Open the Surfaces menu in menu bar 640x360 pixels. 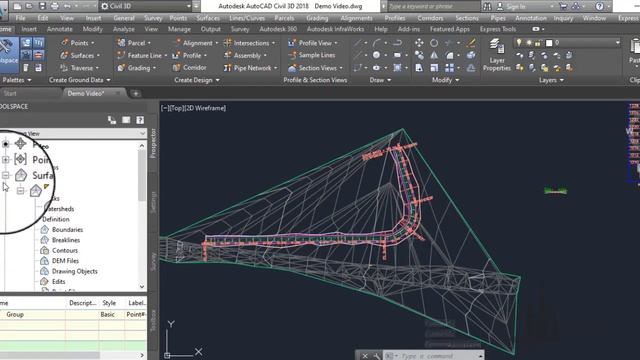click(x=208, y=18)
